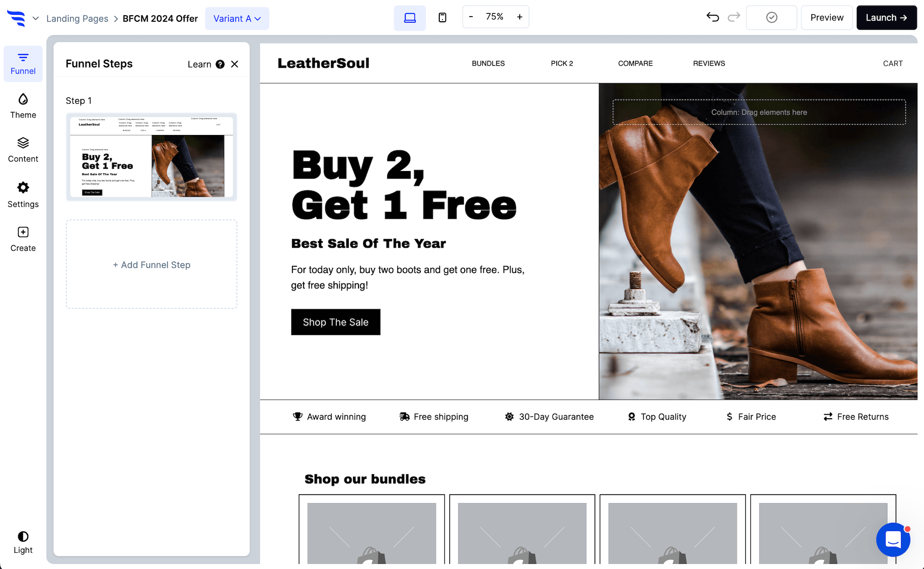Click the BUNDLES nav menu item

tap(488, 63)
